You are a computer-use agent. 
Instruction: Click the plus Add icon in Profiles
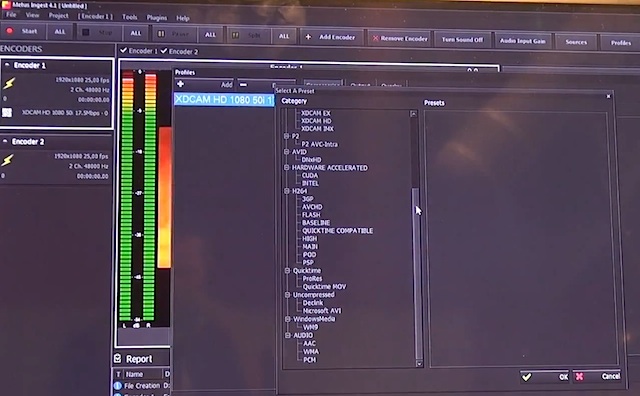click(x=180, y=84)
